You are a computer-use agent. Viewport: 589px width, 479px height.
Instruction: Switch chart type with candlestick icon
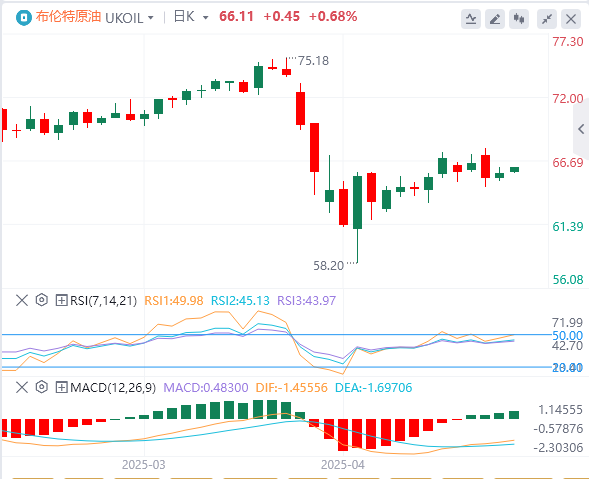tap(519, 19)
